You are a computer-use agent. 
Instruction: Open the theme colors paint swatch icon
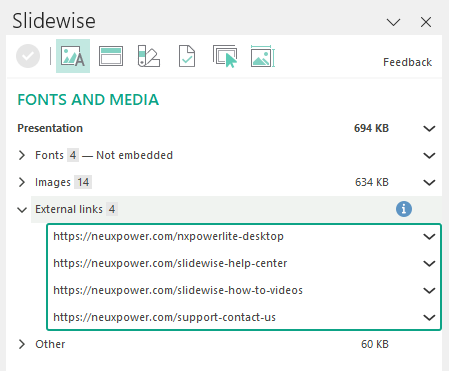click(x=149, y=56)
